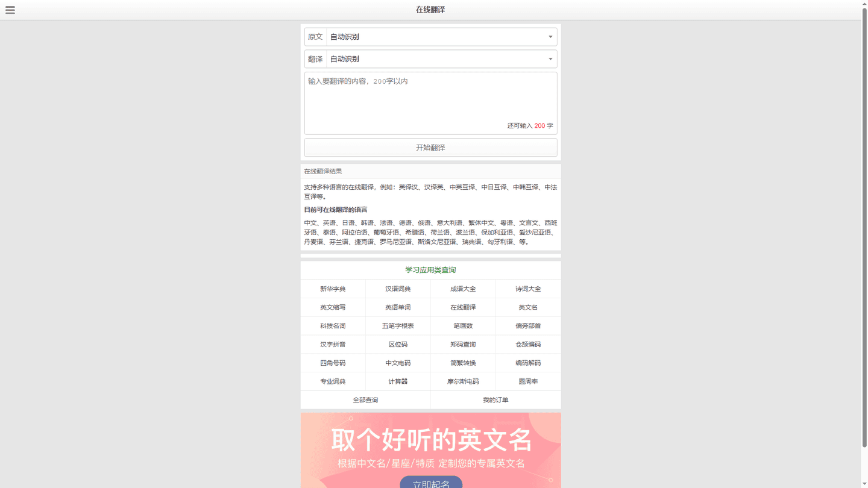This screenshot has width=868, height=488.
Task: Open the 翻译 target language dropdown
Action: tap(441, 59)
